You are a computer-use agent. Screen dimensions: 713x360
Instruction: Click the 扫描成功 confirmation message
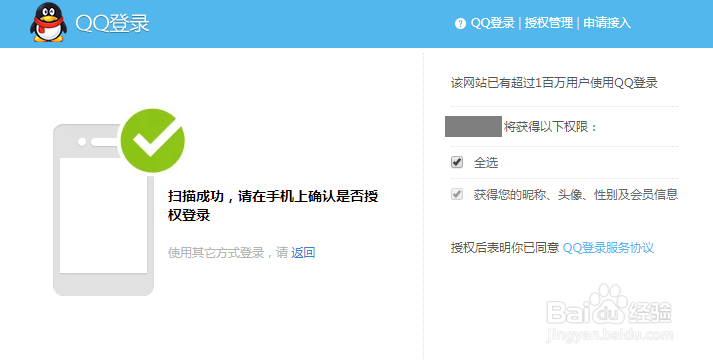click(273, 205)
